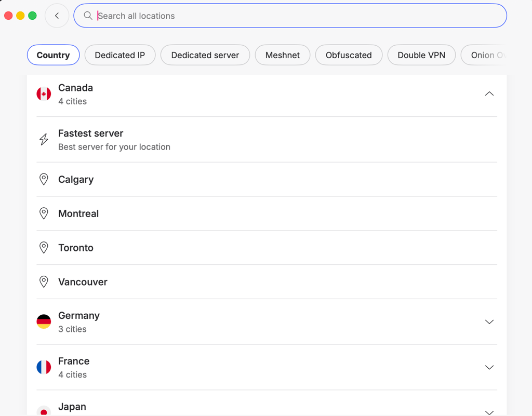Click the 3 cities label under Germany
This screenshot has height=416, width=532.
(72, 329)
